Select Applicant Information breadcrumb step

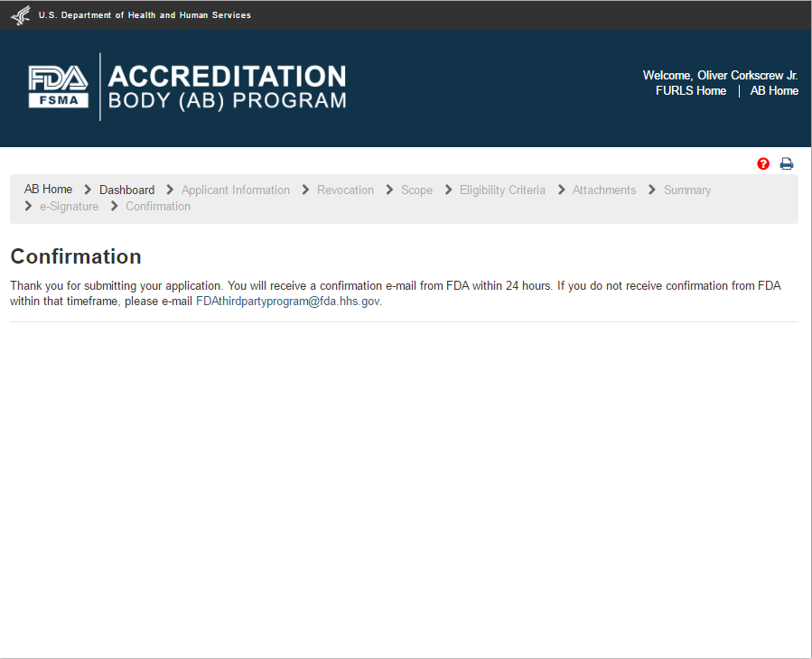coord(236,190)
